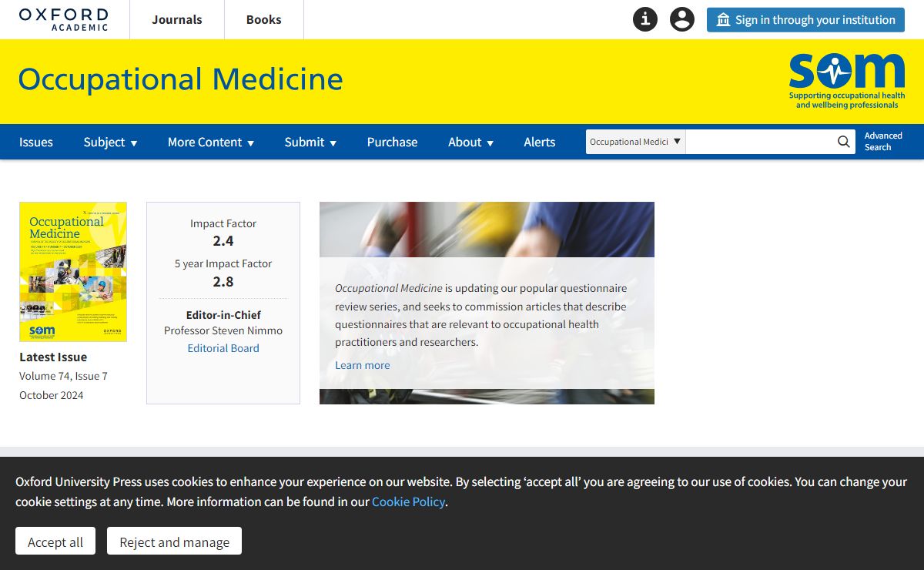
Task: Open the search scope dropdown
Action: [x=635, y=142]
